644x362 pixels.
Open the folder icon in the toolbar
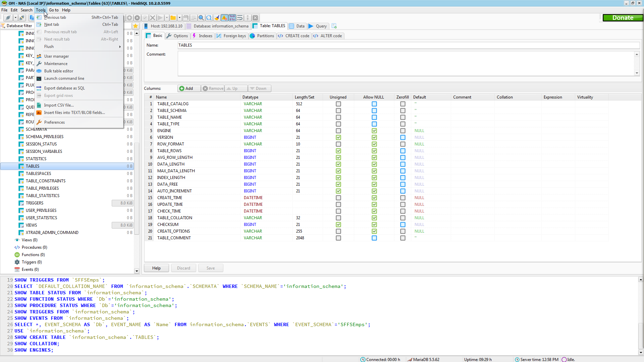[173, 18]
